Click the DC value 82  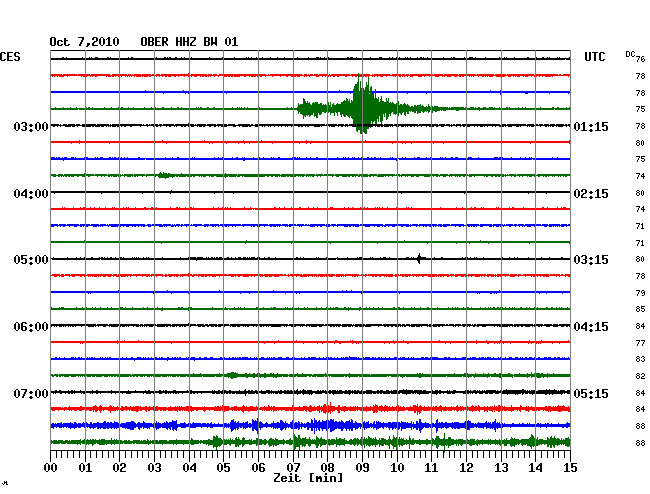[x=640, y=376]
